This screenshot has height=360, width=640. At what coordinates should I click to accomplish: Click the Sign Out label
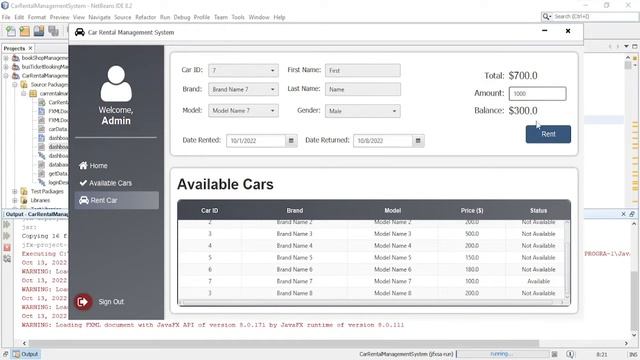(111, 302)
